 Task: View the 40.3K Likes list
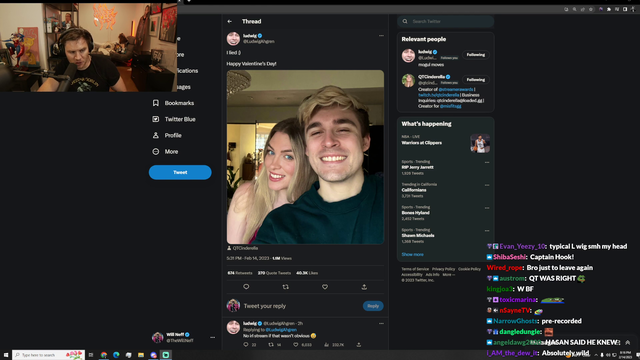point(307,273)
